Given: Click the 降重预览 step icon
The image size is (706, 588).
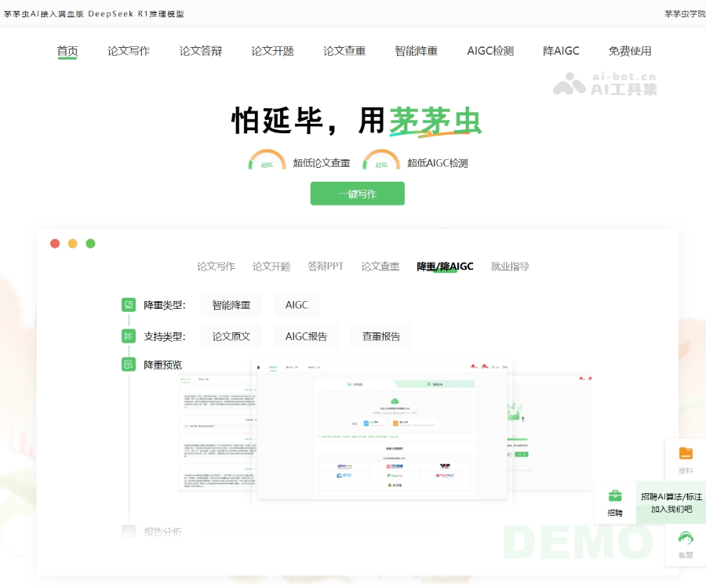Looking at the screenshot, I should coord(129,365).
